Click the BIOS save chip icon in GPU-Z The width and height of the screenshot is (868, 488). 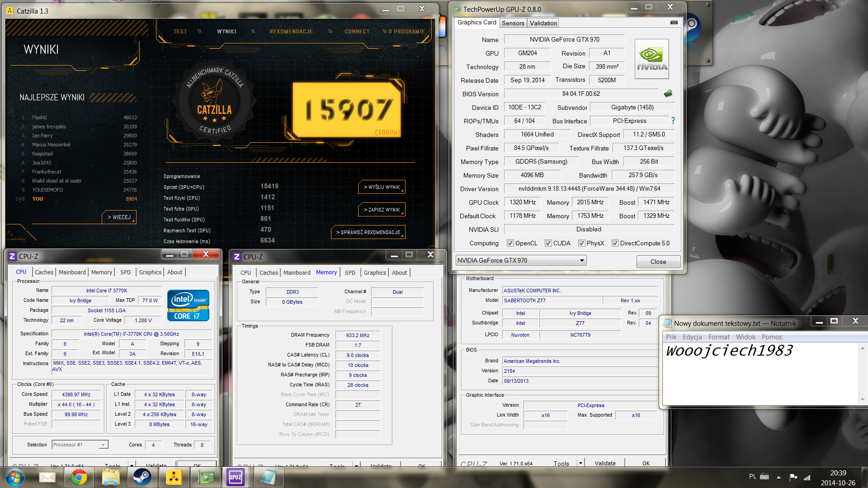pos(668,94)
